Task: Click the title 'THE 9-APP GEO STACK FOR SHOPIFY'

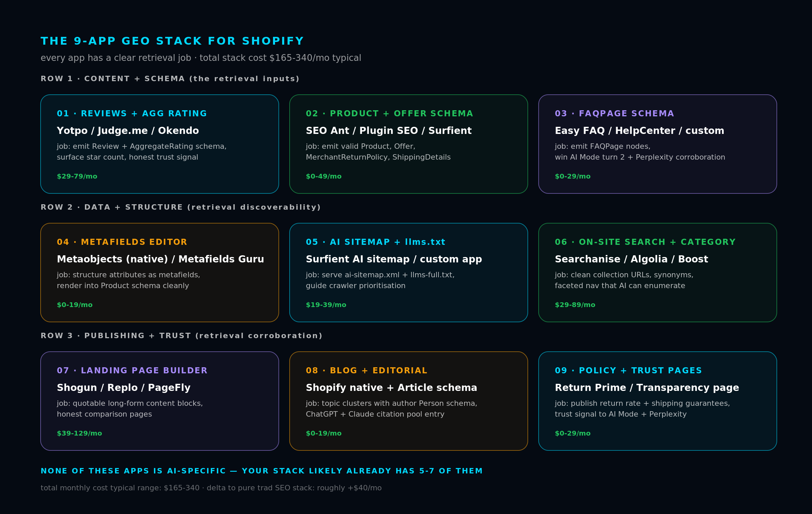Action: pyautogui.click(x=172, y=41)
